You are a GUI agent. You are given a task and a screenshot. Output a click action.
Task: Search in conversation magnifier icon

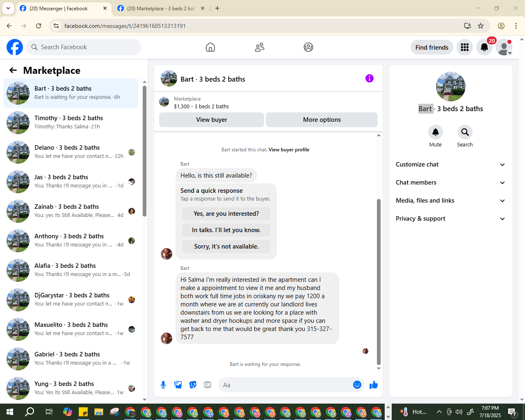tap(465, 132)
